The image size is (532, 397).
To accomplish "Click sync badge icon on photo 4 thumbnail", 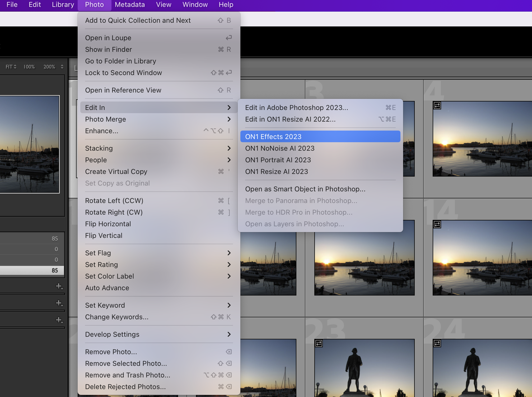I will 437,105.
